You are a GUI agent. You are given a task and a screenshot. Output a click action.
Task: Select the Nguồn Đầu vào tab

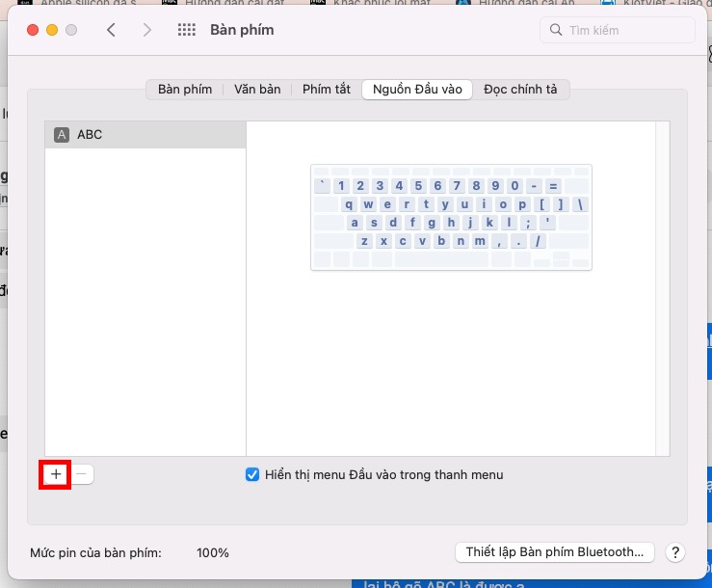point(417,89)
